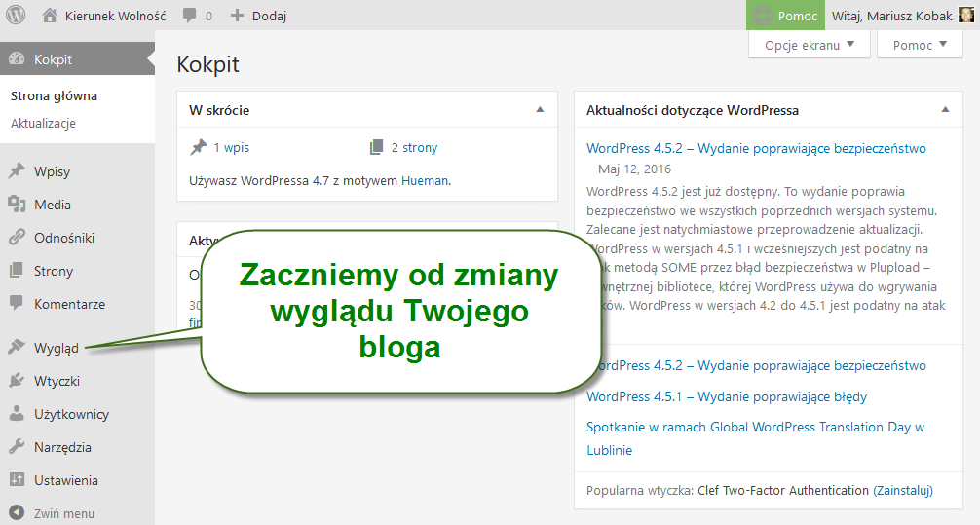
Task: Open the Kokpit menu item
Action: click(x=77, y=58)
